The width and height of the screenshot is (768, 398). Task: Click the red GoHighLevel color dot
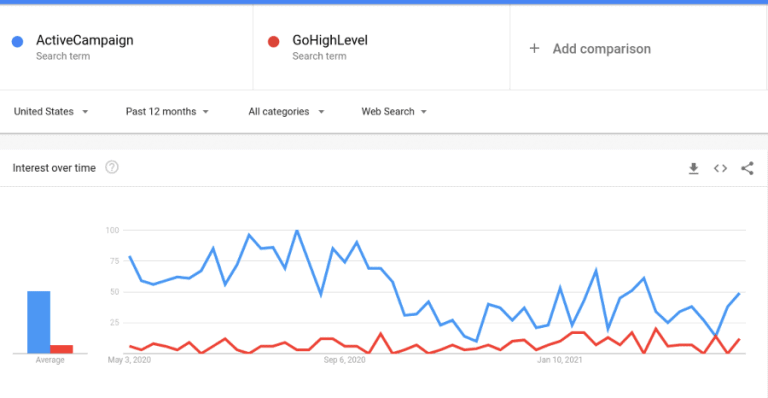tap(274, 42)
